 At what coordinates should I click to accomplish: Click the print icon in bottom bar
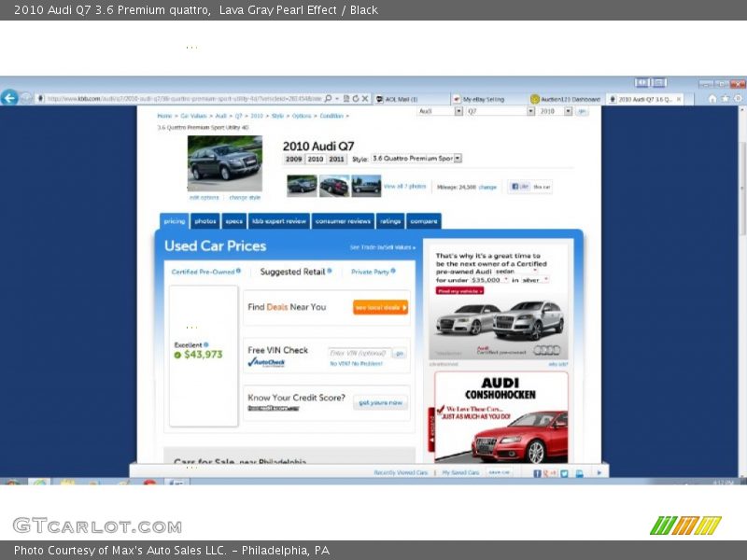[579, 473]
